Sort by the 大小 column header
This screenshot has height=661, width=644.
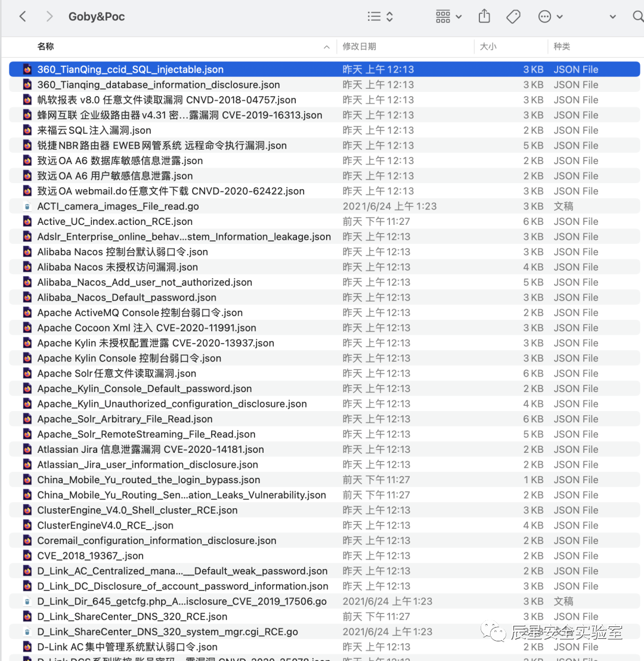(x=488, y=47)
